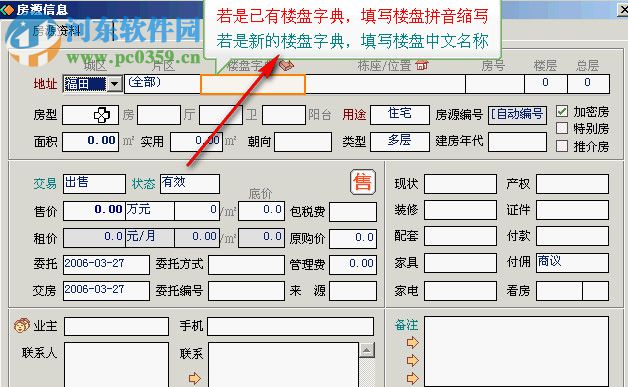Open the 万元 price unit dropdown
Screen dimensions: 628x387
click(150, 211)
